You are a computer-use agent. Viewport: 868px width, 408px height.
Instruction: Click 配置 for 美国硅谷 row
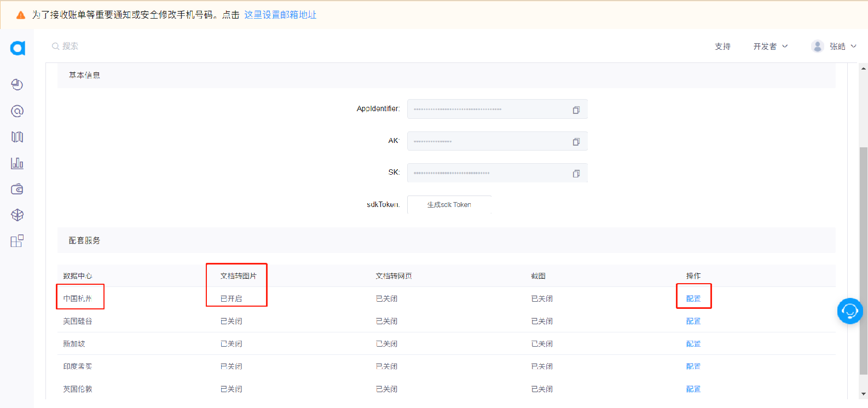click(x=693, y=321)
